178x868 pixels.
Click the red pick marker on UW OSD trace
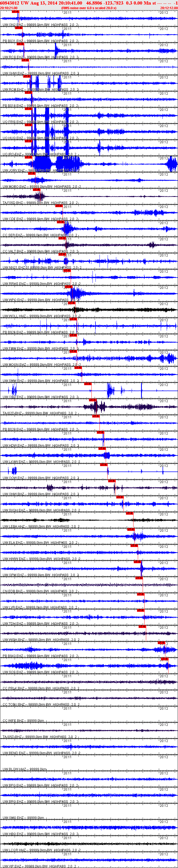click(88, 384)
